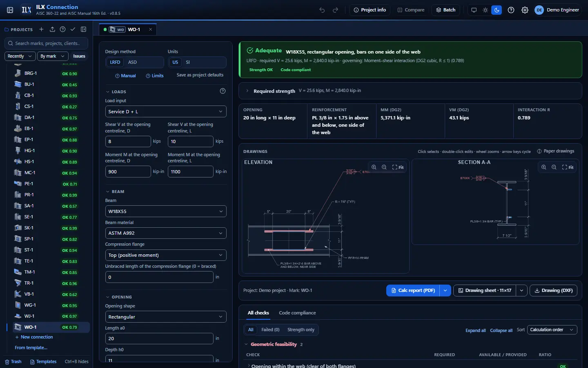Fit the Section A-A drawing
The width and height of the screenshot is (588, 368).
568,167
